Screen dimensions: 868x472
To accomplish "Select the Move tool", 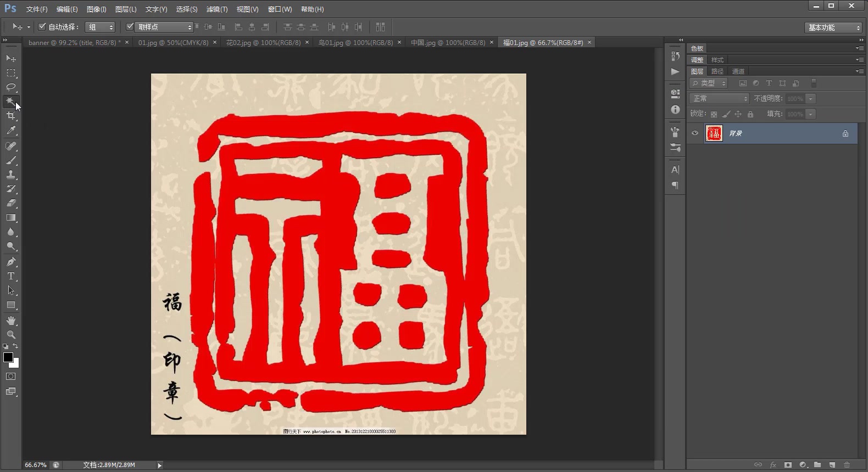I will coord(10,58).
